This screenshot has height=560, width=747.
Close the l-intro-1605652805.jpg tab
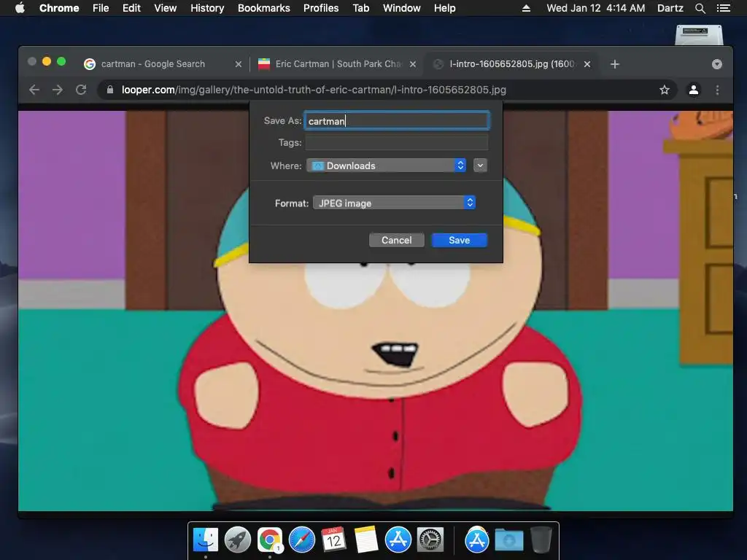pos(587,64)
